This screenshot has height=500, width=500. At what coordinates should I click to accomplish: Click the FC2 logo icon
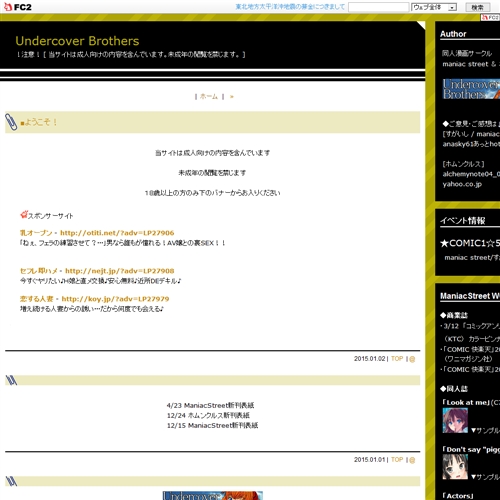pyautogui.click(x=18, y=7)
